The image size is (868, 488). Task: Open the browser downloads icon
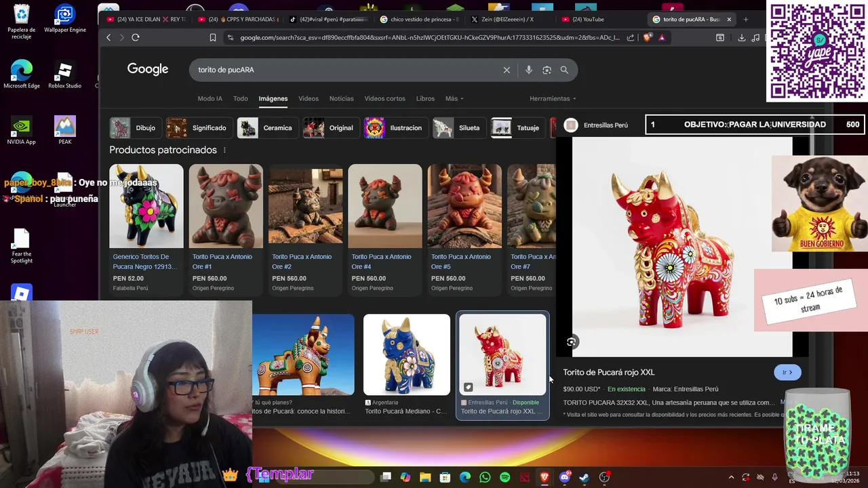coord(741,37)
